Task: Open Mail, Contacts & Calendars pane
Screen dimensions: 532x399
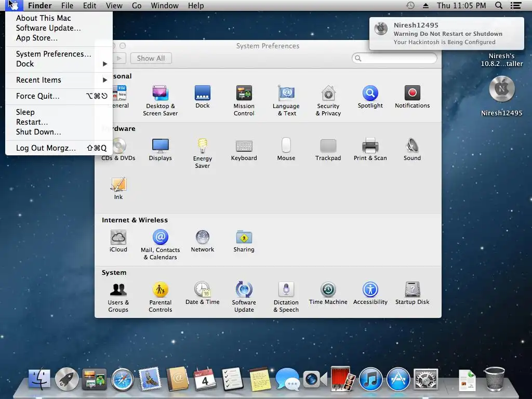Action: [x=160, y=245]
